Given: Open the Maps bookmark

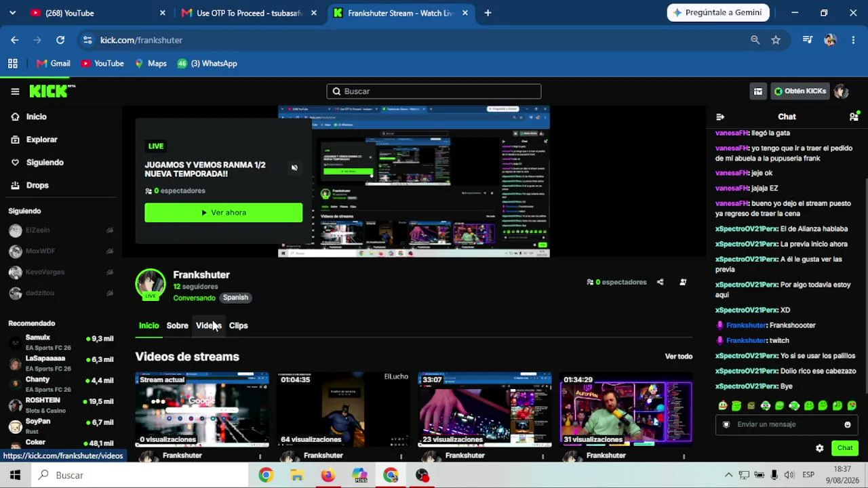Looking at the screenshot, I should [151, 64].
